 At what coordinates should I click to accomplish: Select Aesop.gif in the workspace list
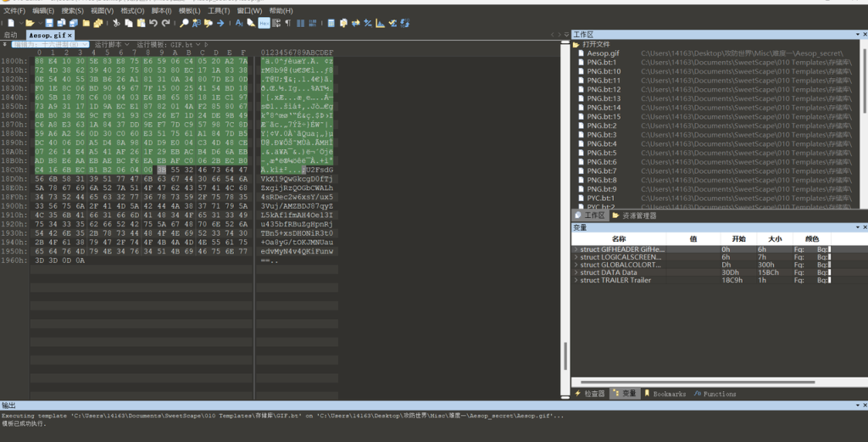[x=603, y=53]
